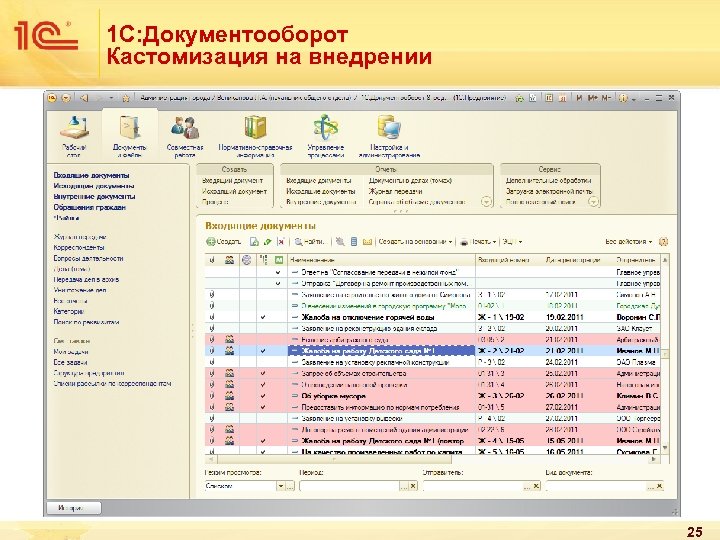Image resolution: width=720 pixels, height=540 pixels.
Task: Click the paperclip column header icon
Action: (x=212, y=260)
